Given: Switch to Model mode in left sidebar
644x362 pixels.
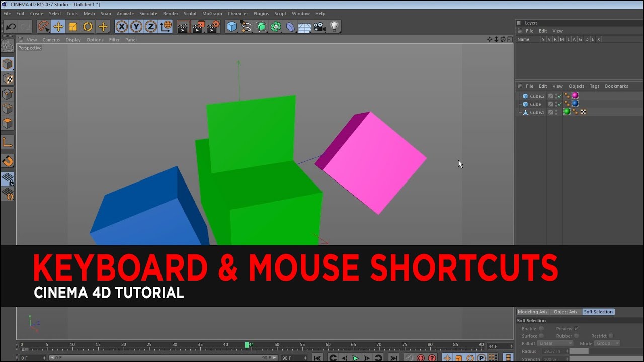Looking at the screenshot, I should [8, 64].
